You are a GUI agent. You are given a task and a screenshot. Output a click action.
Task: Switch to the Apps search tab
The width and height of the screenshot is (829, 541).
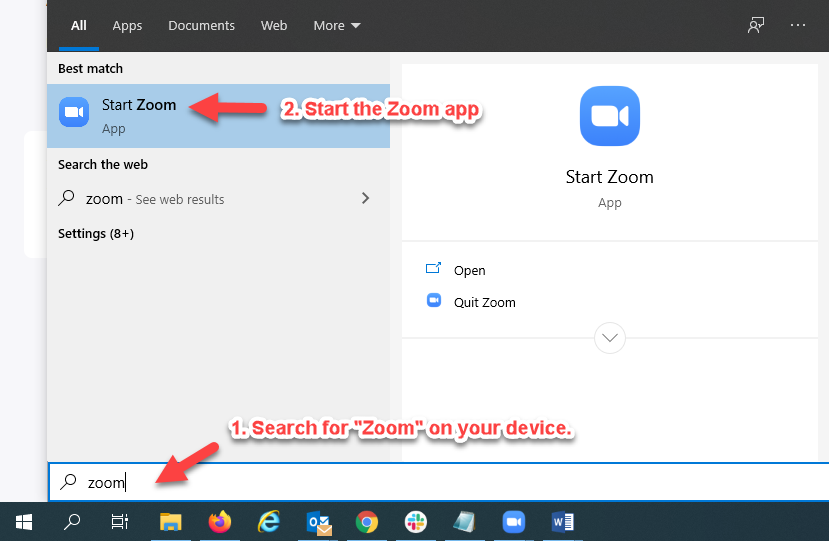click(x=127, y=25)
